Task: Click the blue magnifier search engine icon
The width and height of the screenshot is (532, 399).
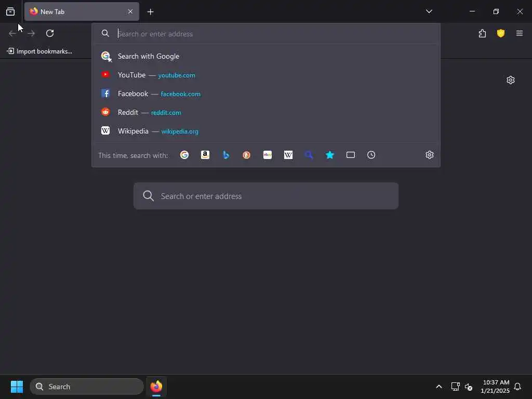Action: pyautogui.click(x=309, y=155)
